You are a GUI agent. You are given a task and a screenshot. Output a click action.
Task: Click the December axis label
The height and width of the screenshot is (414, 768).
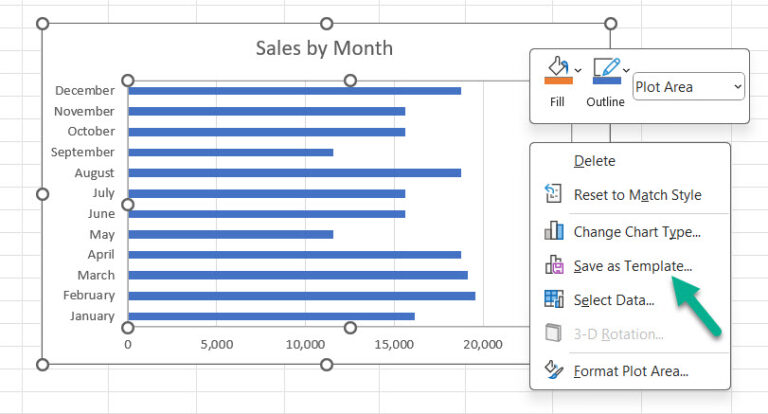85,91
